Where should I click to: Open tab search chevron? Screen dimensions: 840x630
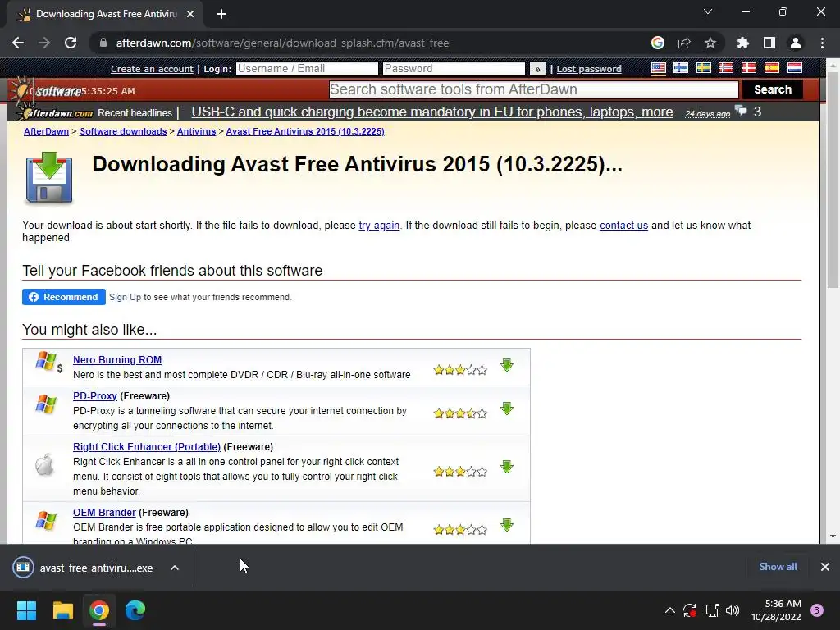click(708, 11)
